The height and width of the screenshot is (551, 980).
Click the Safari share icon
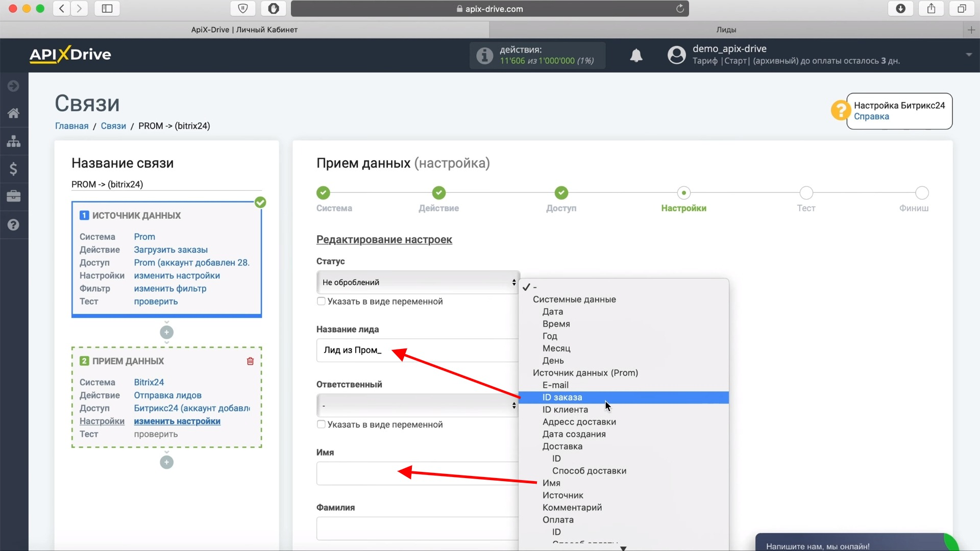(932, 8)
